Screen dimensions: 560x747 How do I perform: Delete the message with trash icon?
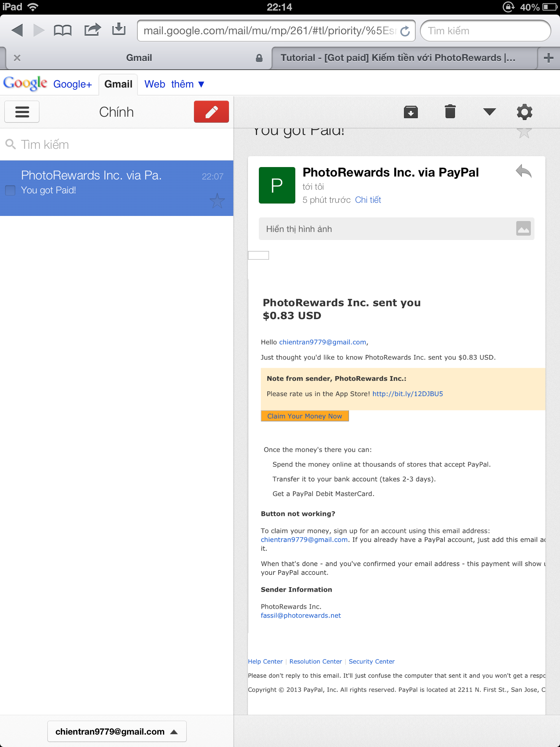pyautogui.click(x=450, y=112)
